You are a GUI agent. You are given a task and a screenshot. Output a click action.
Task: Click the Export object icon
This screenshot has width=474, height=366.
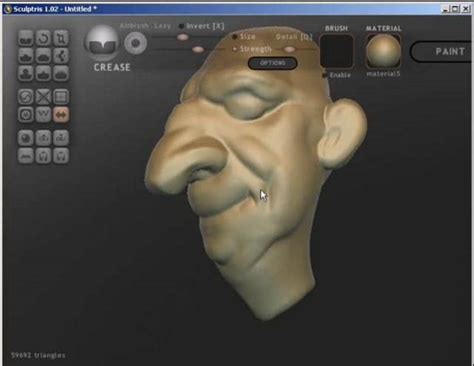[61, 138]
